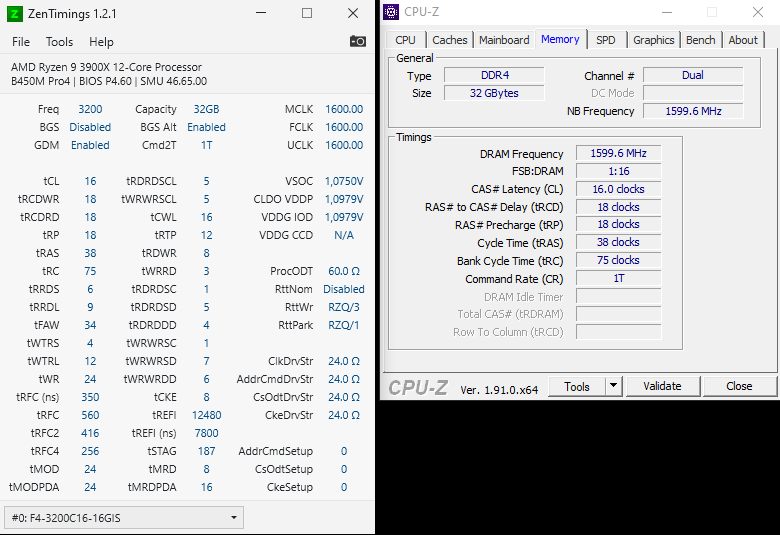Close the CPU-Z window with X

coord(758,12)
